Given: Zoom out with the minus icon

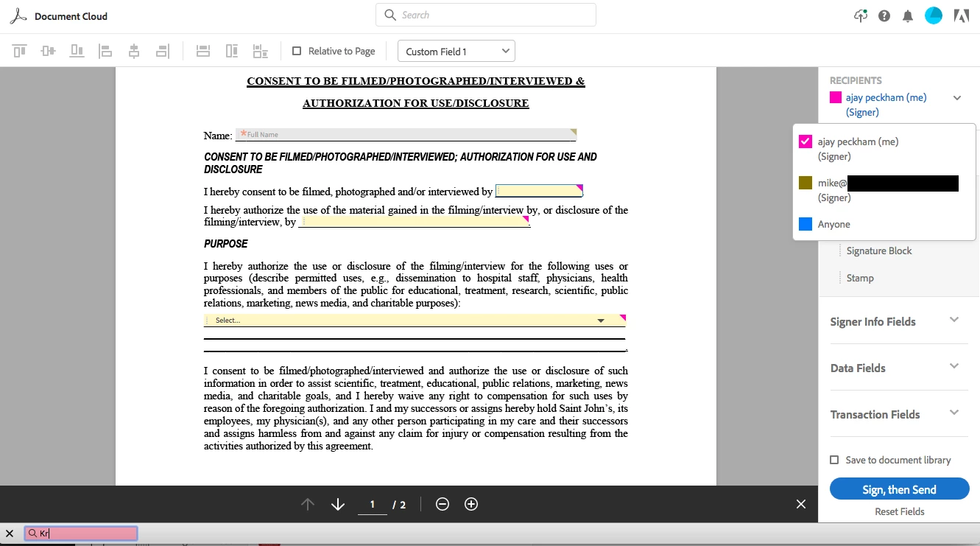Looking at the screenshot, I should pos(443,504).
